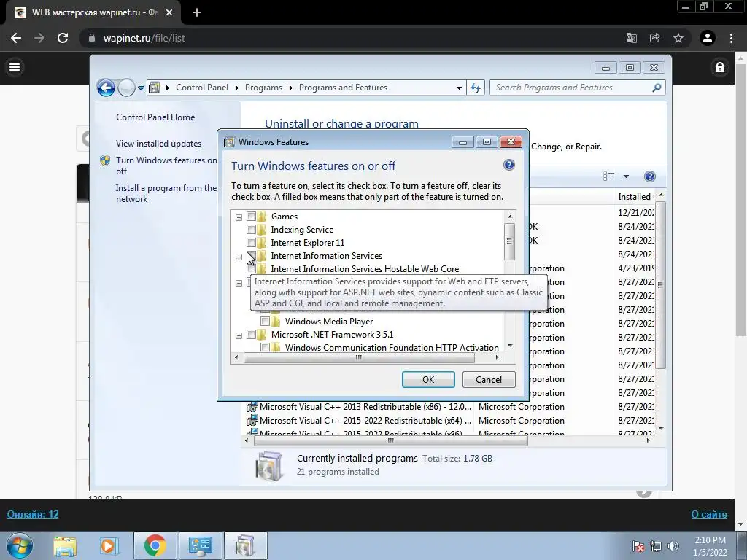
Task: Click the Installed On column header
Action: [635, 197]
